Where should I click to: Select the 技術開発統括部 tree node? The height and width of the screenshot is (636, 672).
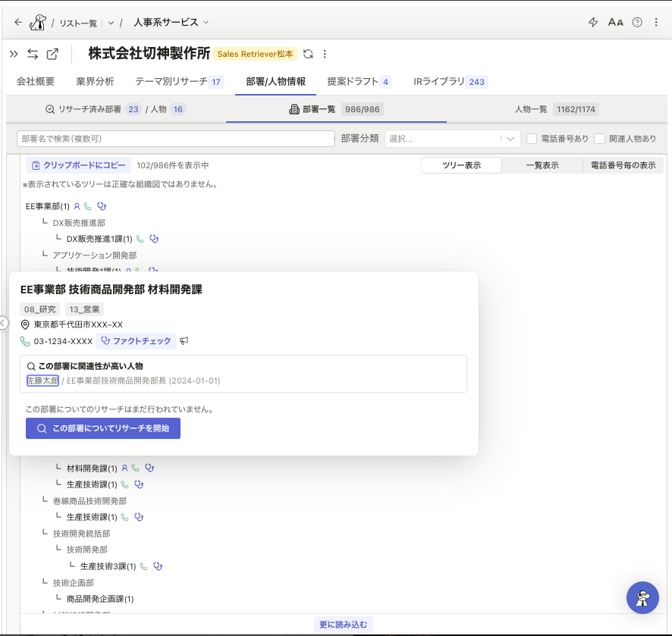click(81, 534)
